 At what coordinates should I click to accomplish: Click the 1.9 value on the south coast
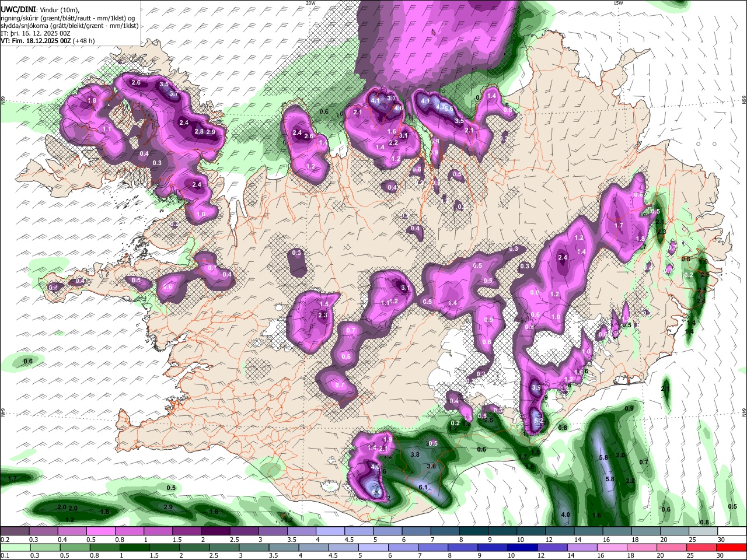click(387, 439)
